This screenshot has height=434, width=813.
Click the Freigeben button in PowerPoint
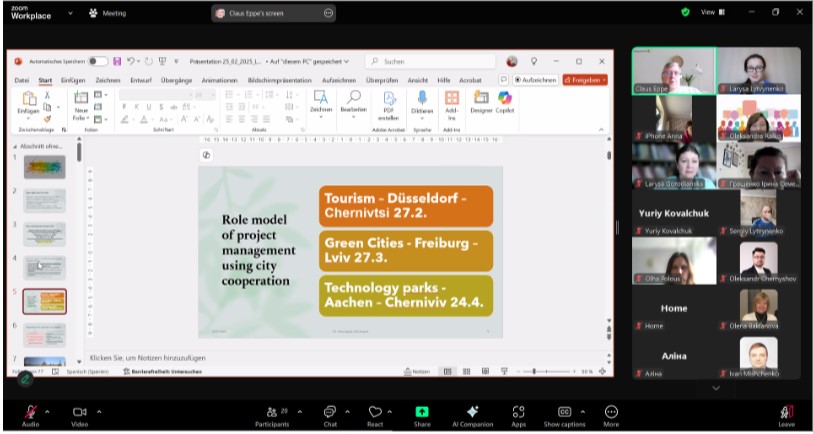584,80
